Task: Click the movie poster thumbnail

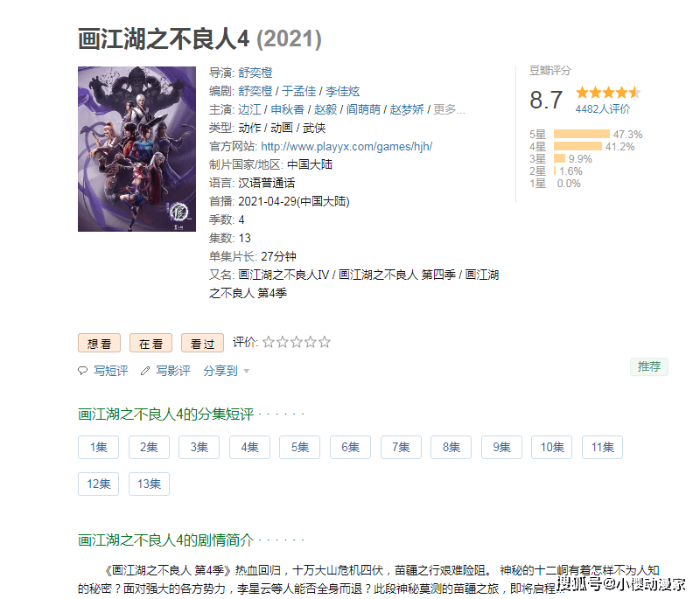Action: pyautogui.click(x=136, y=149)
